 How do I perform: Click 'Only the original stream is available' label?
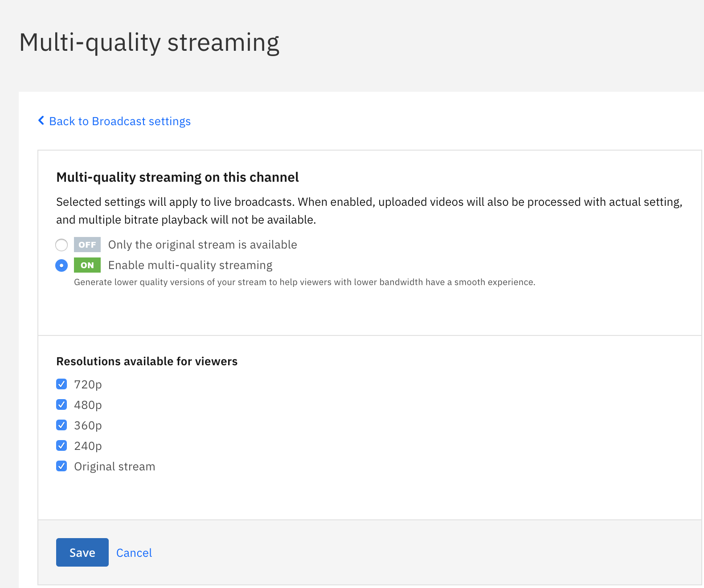[x=203, y=245]
